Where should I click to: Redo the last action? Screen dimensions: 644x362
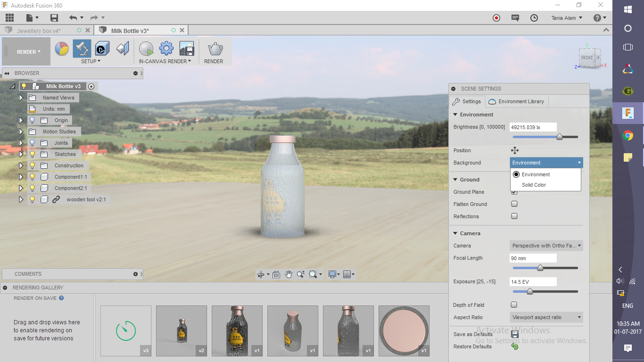click(x=94, y=18)
